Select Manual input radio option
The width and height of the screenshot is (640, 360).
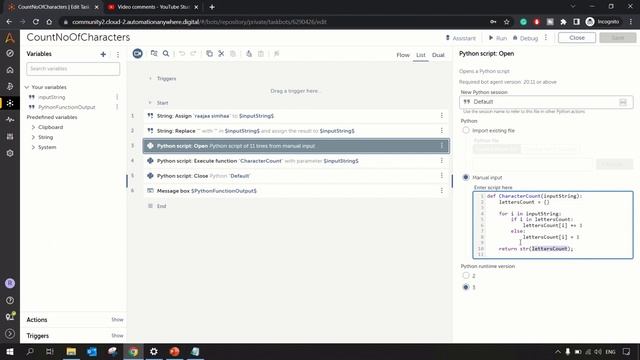[466, 177]
